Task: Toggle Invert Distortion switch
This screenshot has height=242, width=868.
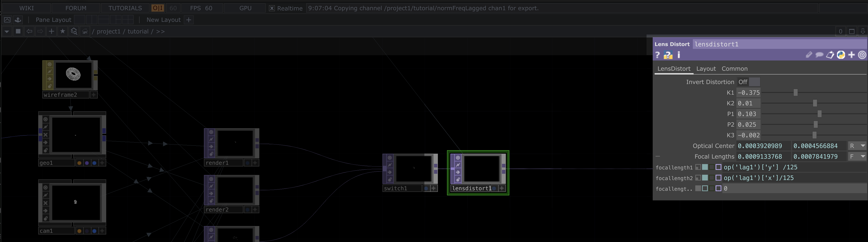Action: pos(748,82)
